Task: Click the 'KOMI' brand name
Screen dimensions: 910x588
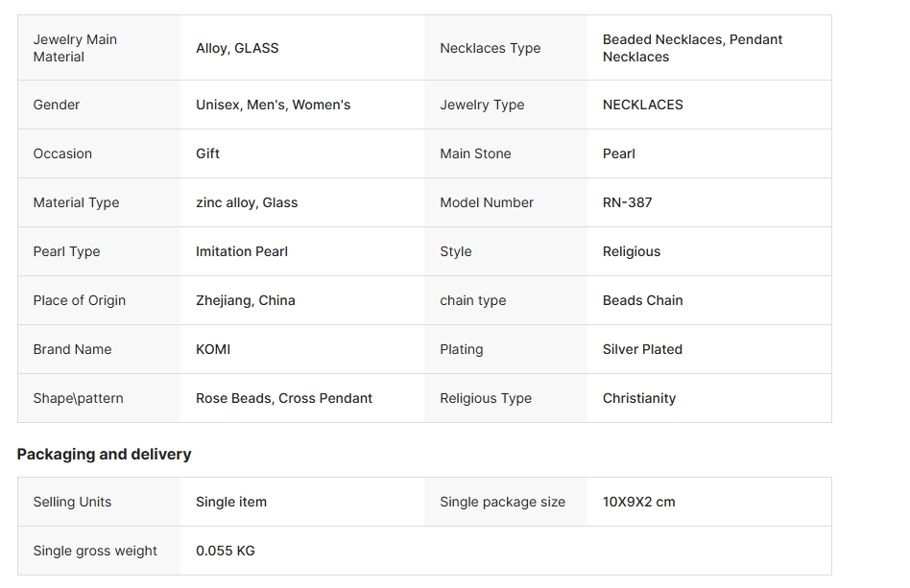Action: click(213, 349)
